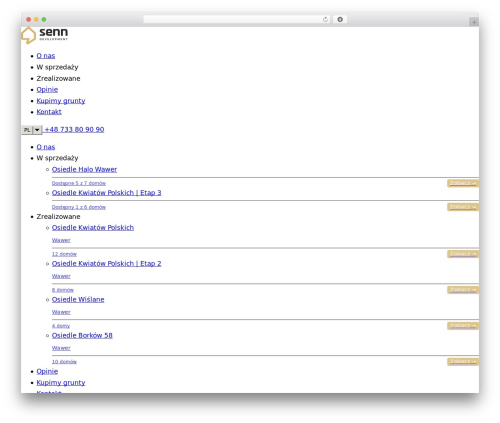This screenshot has height=423, width=500.
Task: Click the 4 domy link
Action: pos(61,326)
